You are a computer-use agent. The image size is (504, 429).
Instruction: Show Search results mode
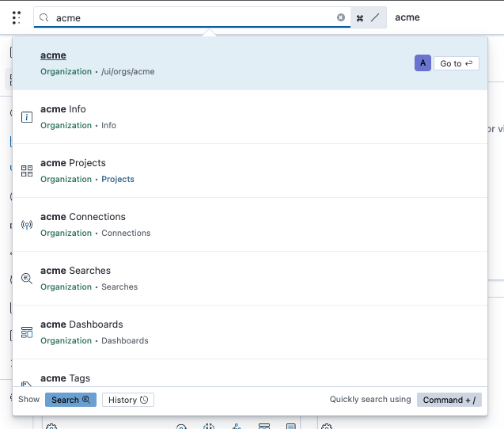coord(70,400)
